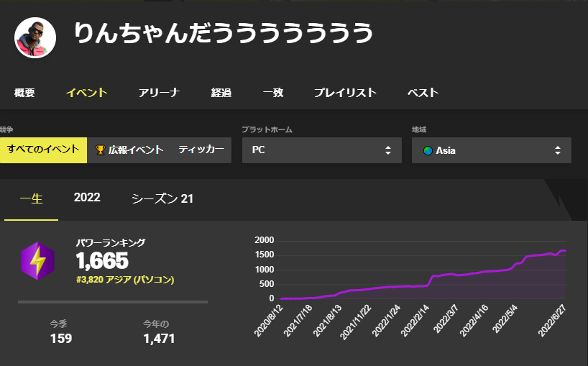Image resolution: width=588 pixels, height=366 pixels.
Task: Click the パワーランキング heading
Action: coord(111,242)
